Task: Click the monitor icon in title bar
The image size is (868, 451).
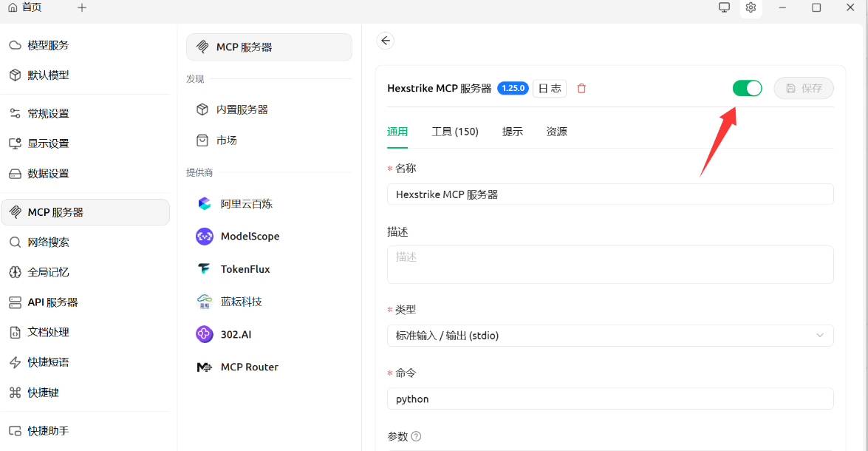Action: click(724, 7)
